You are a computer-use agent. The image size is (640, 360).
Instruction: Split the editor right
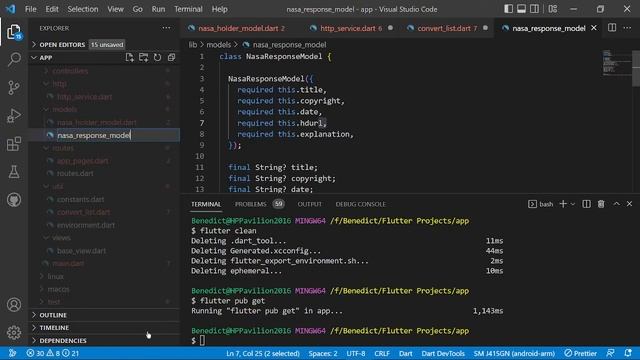coord(612,28)
